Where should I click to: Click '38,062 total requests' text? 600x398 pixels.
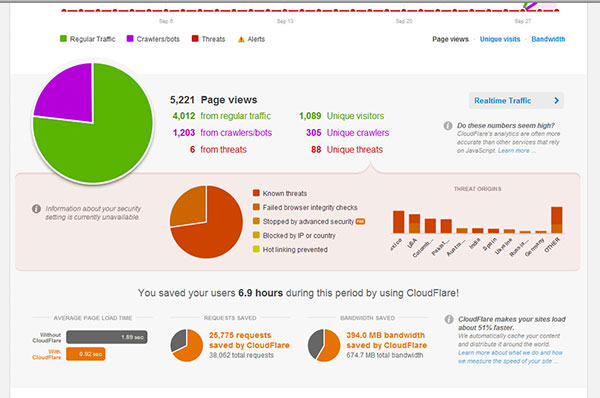(241, 355)
